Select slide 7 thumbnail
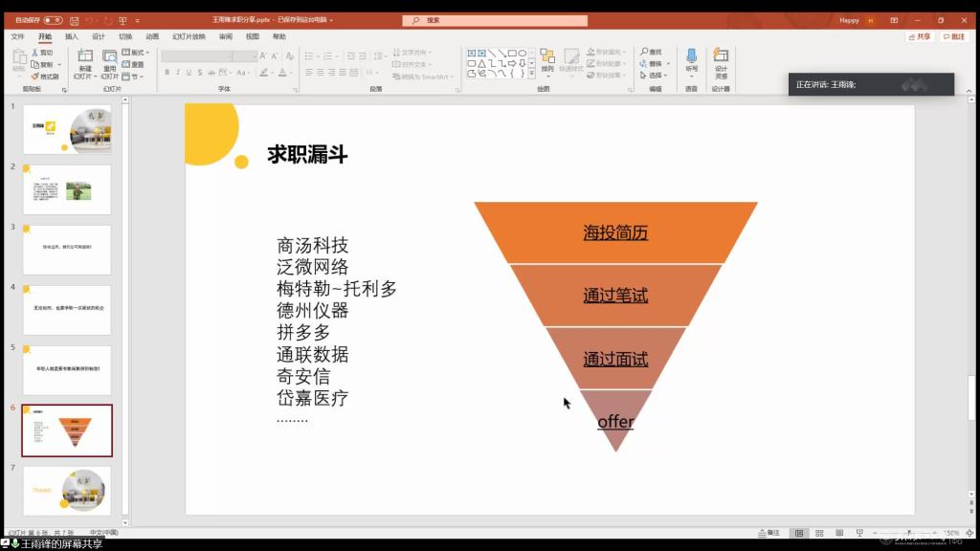The width and height of the screenshot is (980, 551). pos(68,491)
